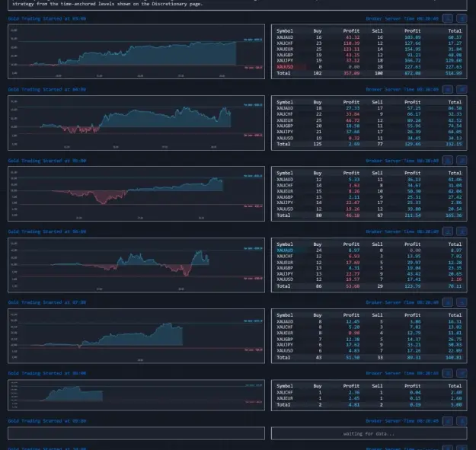Click Sell column header in 05:00 table

point(377,173)
